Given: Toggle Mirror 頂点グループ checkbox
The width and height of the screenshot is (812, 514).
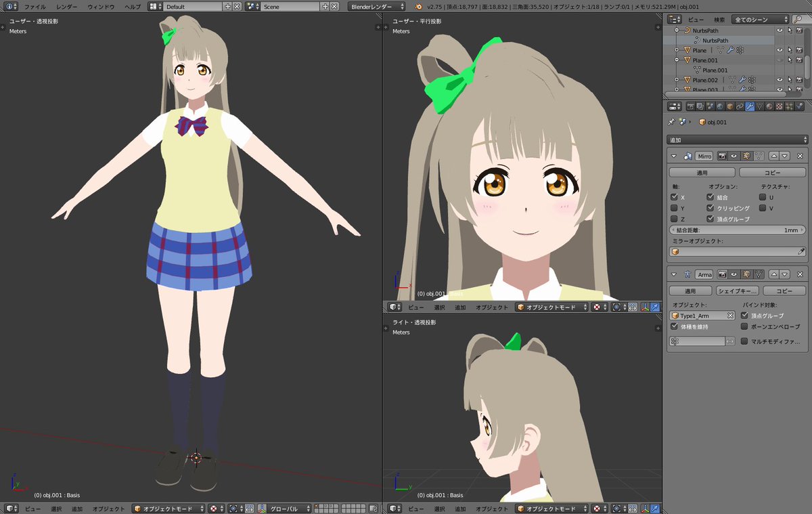Looking at the screenshot, I should point(710,219).
